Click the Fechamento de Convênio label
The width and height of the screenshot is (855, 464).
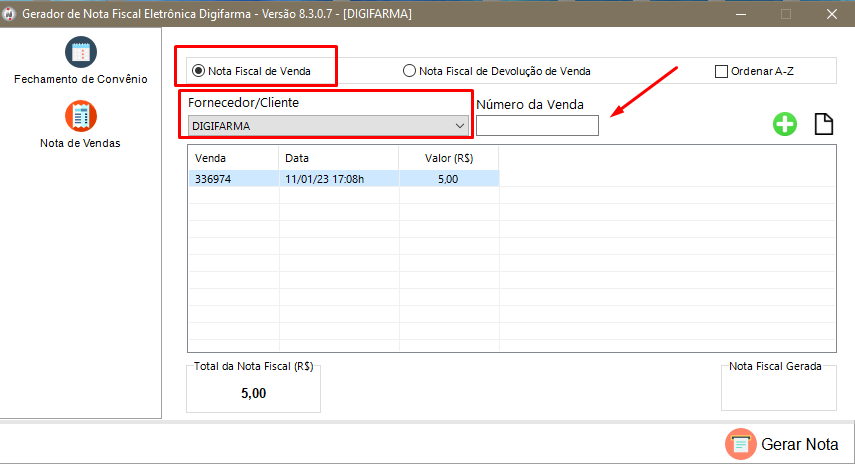pyautogui.click(x=81, y=79)
